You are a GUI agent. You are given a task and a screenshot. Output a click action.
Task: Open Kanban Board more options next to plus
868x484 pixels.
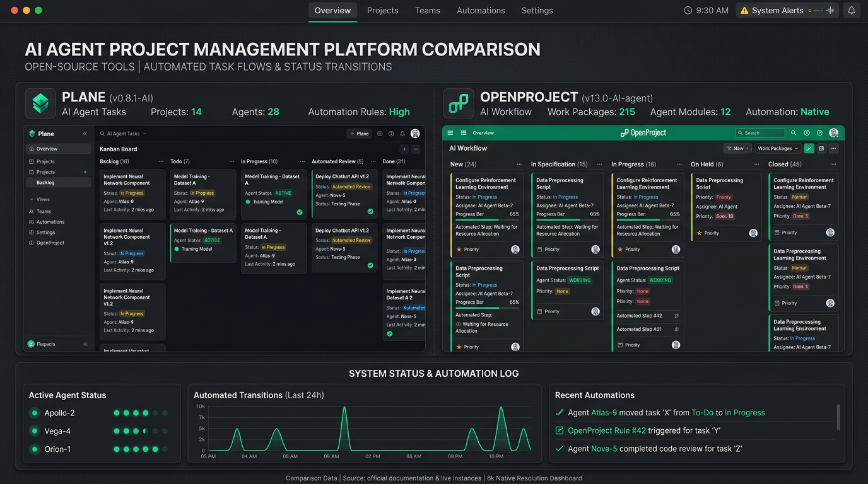pos(415,149)
